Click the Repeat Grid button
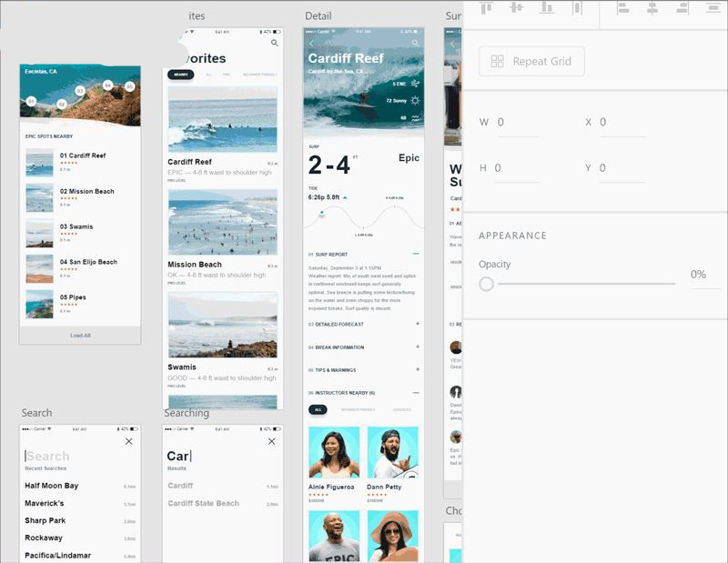The height and width of the screenshot is (563, 728). pyautogui.click(x=531, y=61)
